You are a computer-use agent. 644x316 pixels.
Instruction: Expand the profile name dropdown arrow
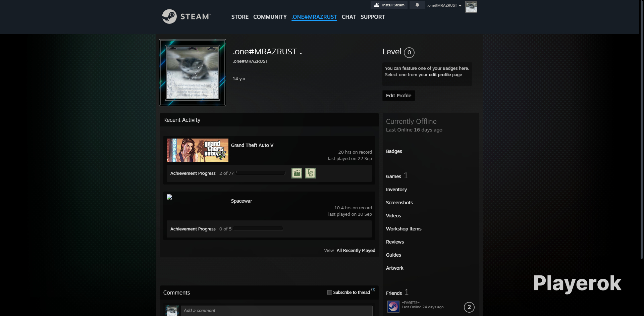click(x=301, y=53)
